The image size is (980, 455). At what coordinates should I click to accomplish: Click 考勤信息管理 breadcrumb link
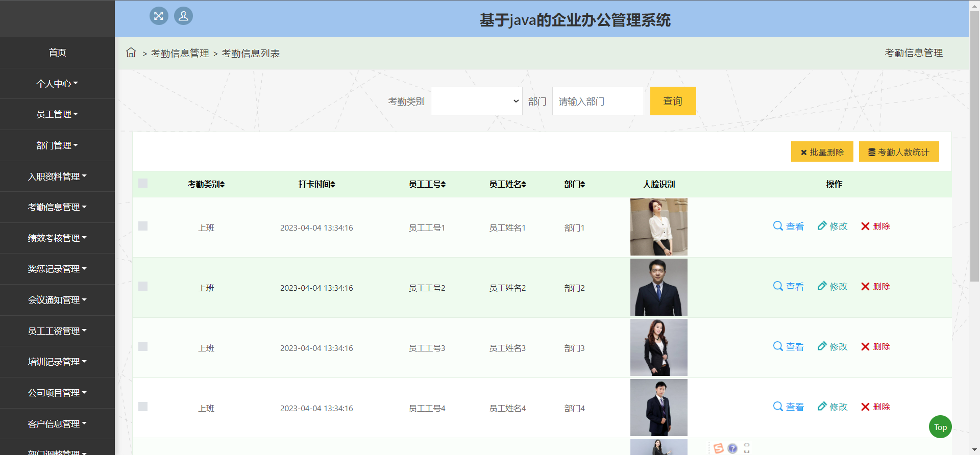click(x=180, y=53)
